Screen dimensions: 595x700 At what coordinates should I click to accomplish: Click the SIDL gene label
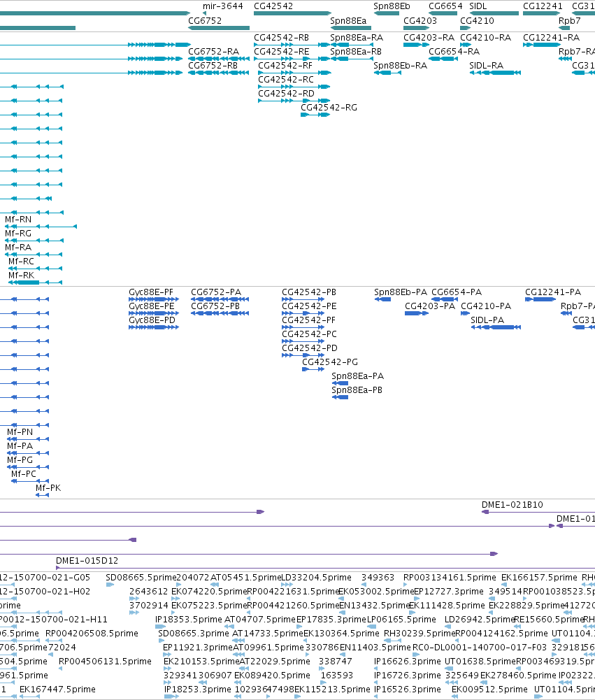[478, 6]
